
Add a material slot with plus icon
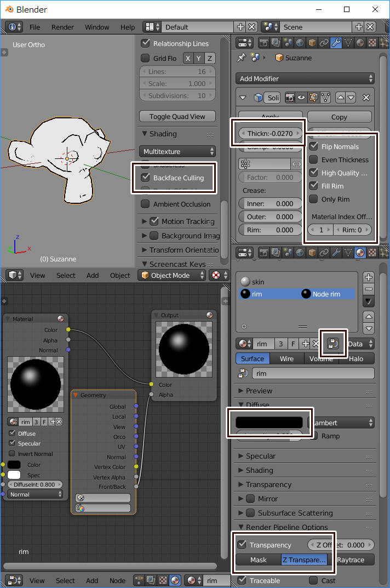[369, 277]
